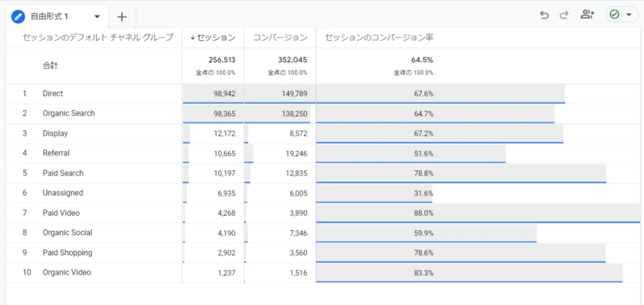Click the コンバージョン column header
The image size is (644, 305).
280,38
